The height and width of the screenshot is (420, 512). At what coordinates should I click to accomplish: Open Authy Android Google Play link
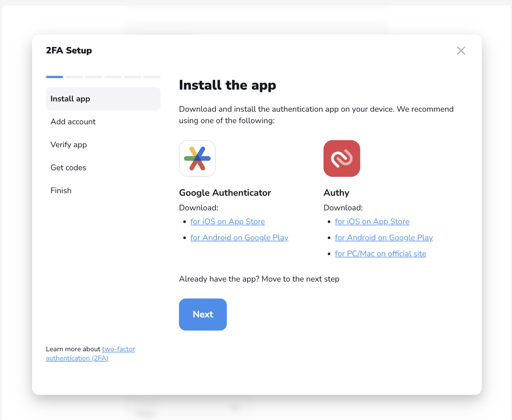tap(384, 238)
